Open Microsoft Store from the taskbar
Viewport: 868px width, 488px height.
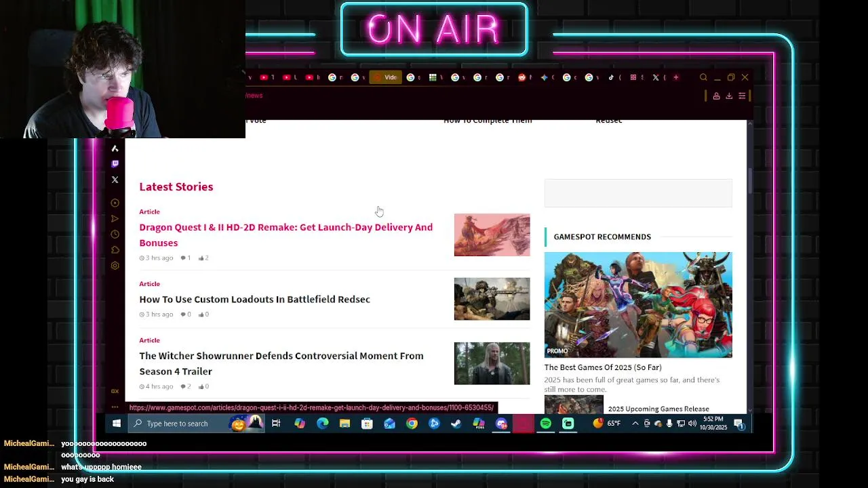(367, 424)
